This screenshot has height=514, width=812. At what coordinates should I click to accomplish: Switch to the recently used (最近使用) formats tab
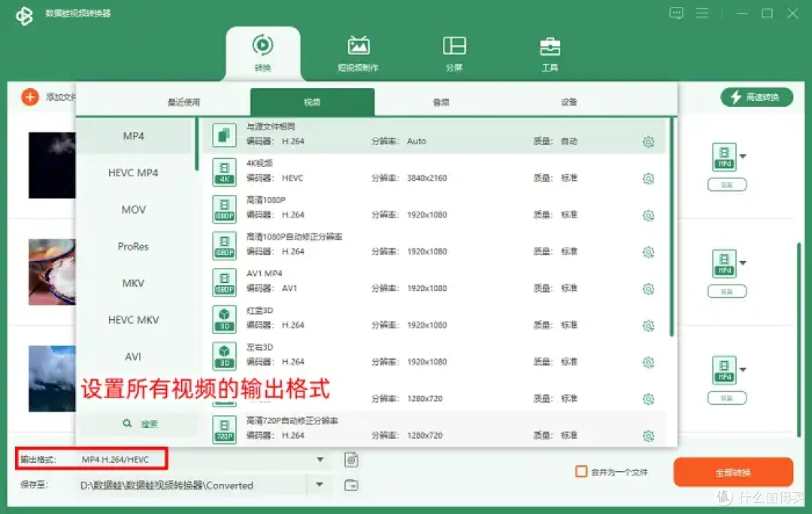[x=184, y=102]
